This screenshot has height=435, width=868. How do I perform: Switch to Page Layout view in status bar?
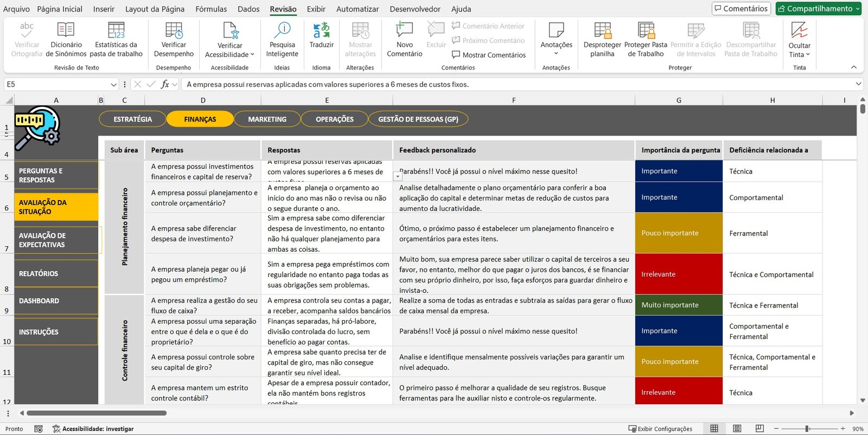tap(737, 428)
